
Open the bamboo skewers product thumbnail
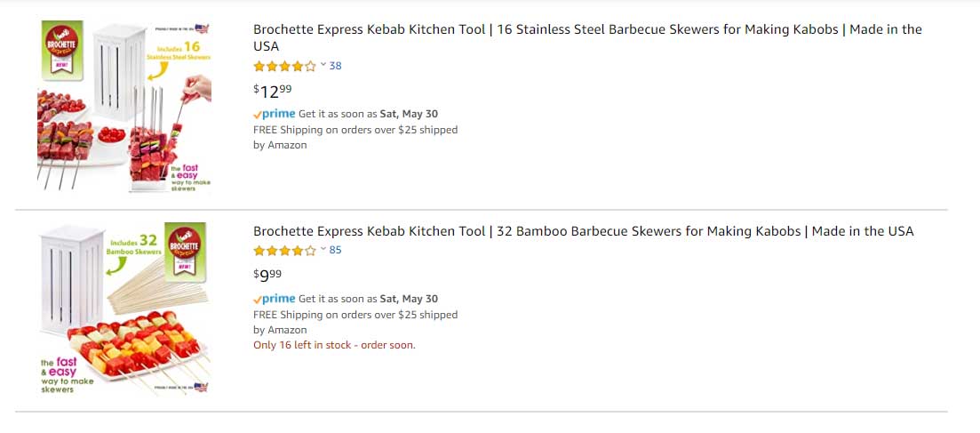pos(124,309)
